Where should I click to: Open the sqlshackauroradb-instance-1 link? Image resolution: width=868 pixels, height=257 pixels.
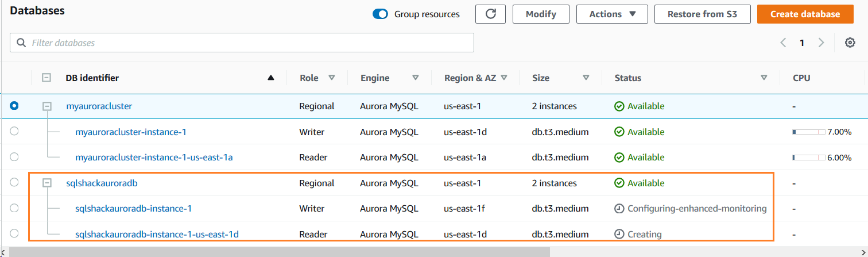tap(133, 209)
